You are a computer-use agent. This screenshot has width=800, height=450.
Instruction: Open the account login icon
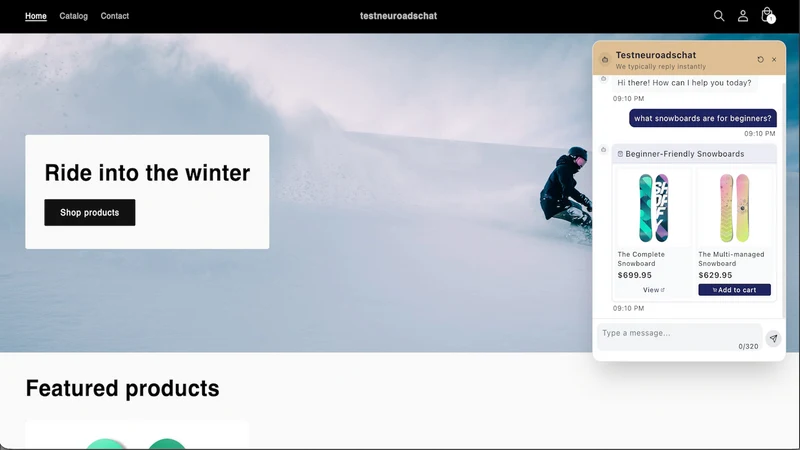pos(743,16)
